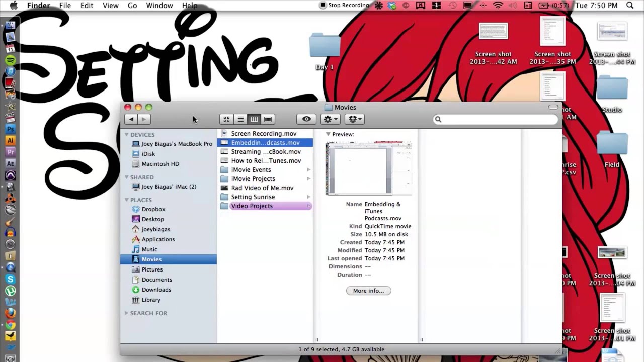Select How to Rei…Tunes.mov file

pos(265,161)
